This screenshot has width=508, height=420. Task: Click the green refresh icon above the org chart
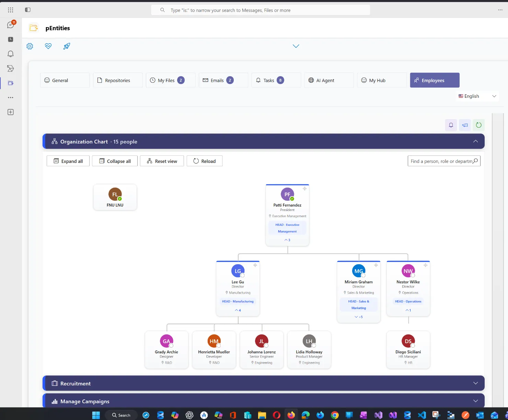478,125
